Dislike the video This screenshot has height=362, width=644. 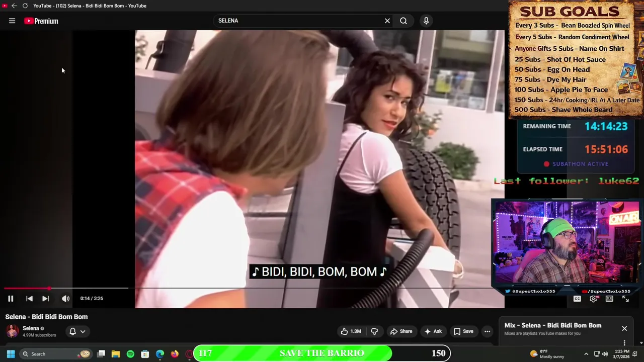click(x=374, y=331)
